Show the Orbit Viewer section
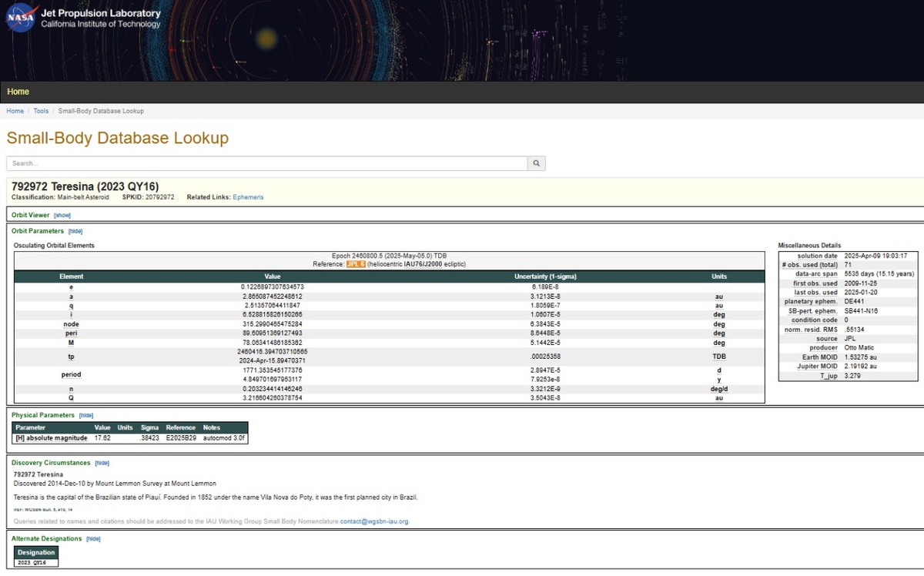This screenshot has width=924, height=576. tap(62, 216)
